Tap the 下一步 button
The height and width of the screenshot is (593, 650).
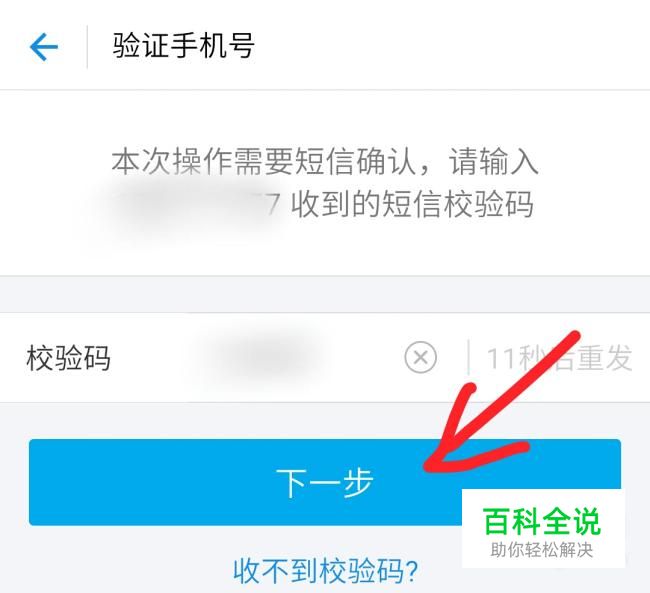[x=325, y=482]
